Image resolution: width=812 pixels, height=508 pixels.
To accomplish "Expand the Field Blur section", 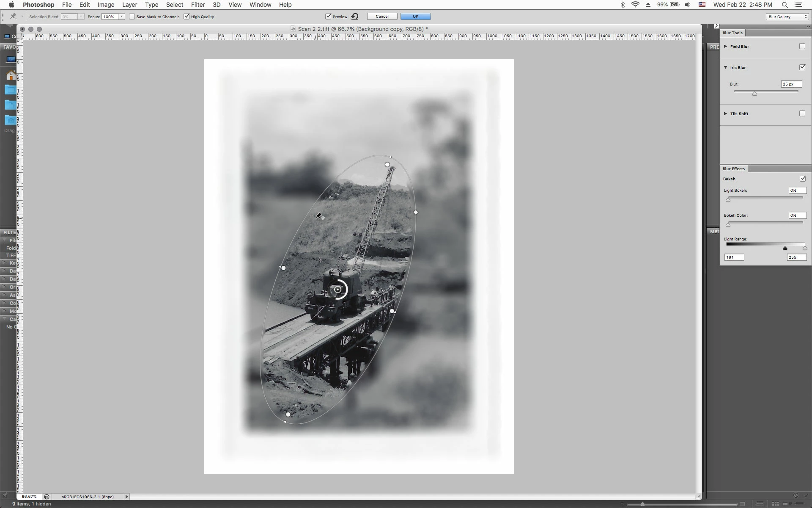I will click(x=725, y=46).
